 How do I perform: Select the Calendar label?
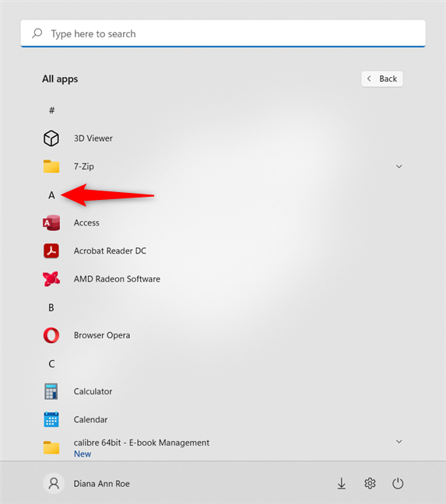91,419
